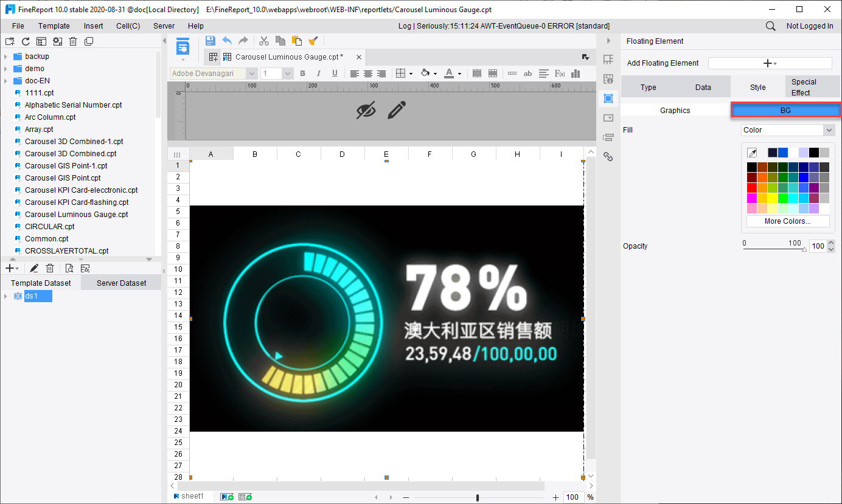Click the Save template icon
The width and height of the screenshot is (842, 504).
(211, 41)
